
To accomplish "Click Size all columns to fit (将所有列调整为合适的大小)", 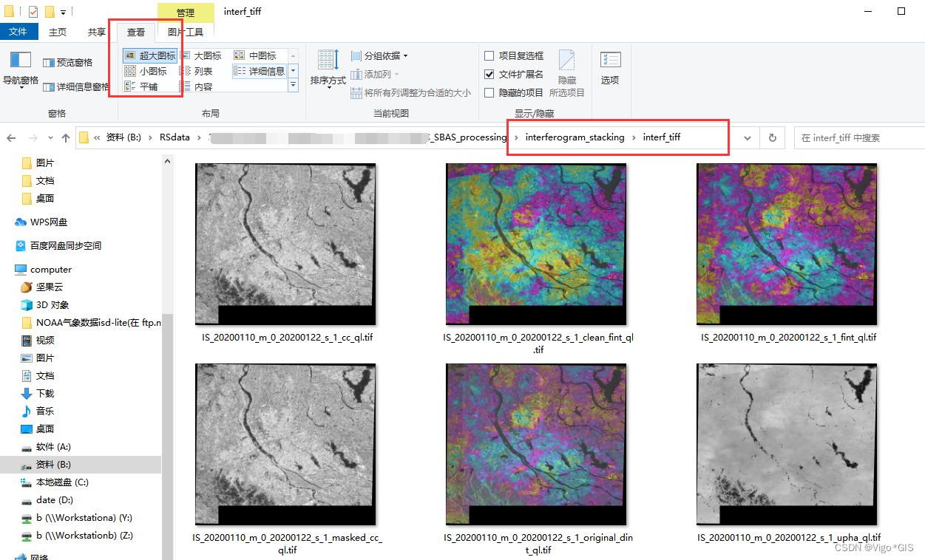I will tap(410, 93).
